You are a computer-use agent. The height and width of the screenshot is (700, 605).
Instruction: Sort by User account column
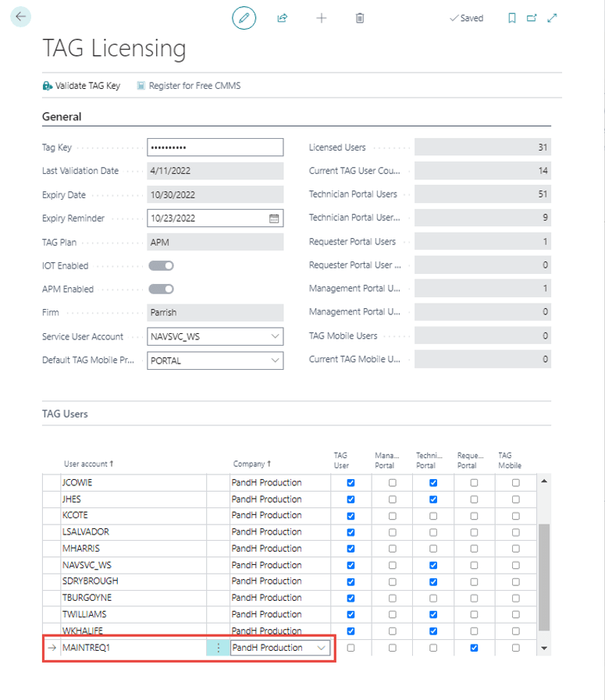88,464
